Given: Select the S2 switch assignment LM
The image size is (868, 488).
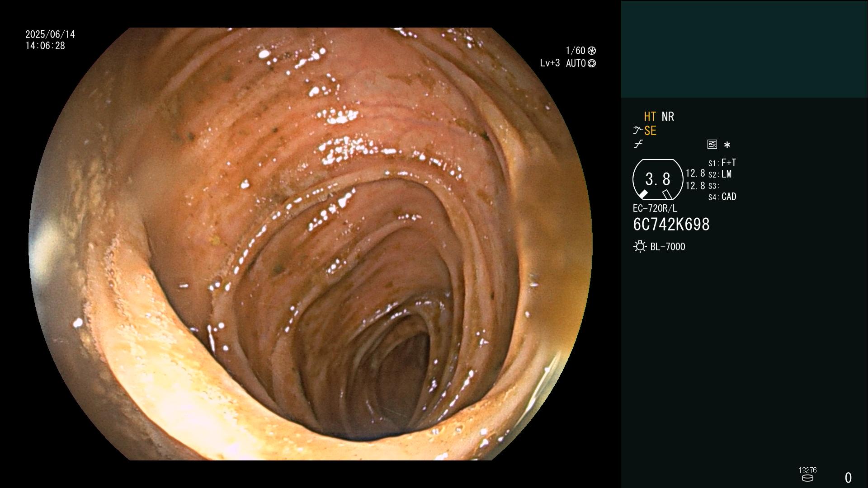Looking at the screenshot, I should coord(720,174).
